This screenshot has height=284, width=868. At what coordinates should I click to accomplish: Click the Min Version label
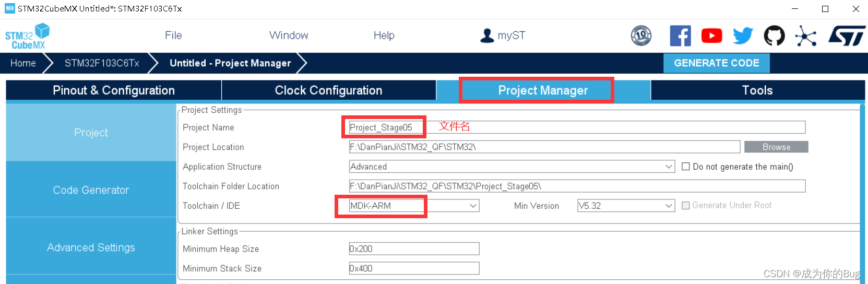coord(537,206)
